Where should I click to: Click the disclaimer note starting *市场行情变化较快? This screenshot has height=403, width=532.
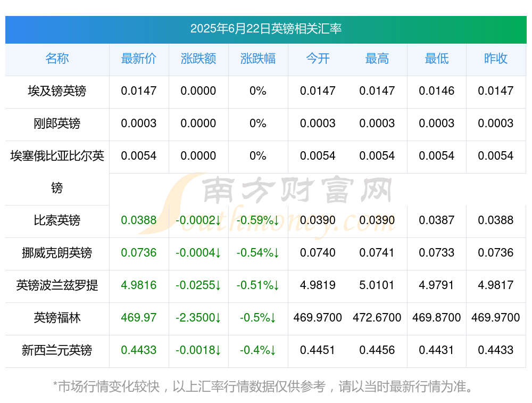tap(263, 386)
